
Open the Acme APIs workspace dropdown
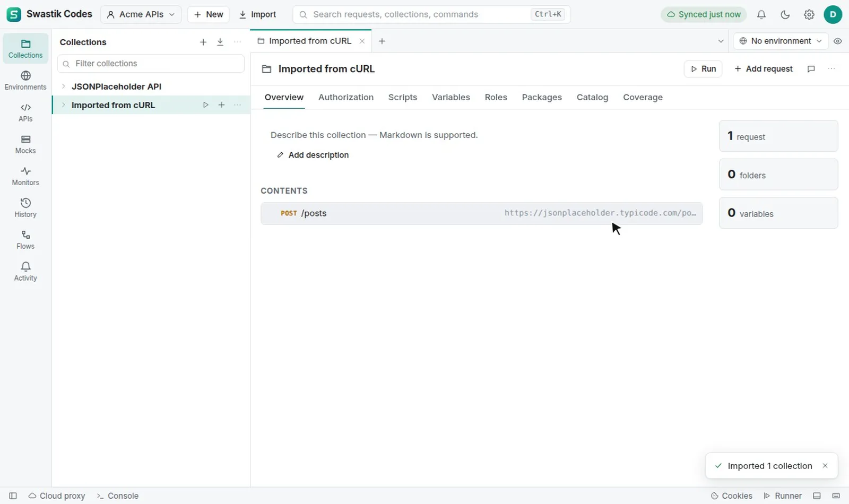(141, 14)
